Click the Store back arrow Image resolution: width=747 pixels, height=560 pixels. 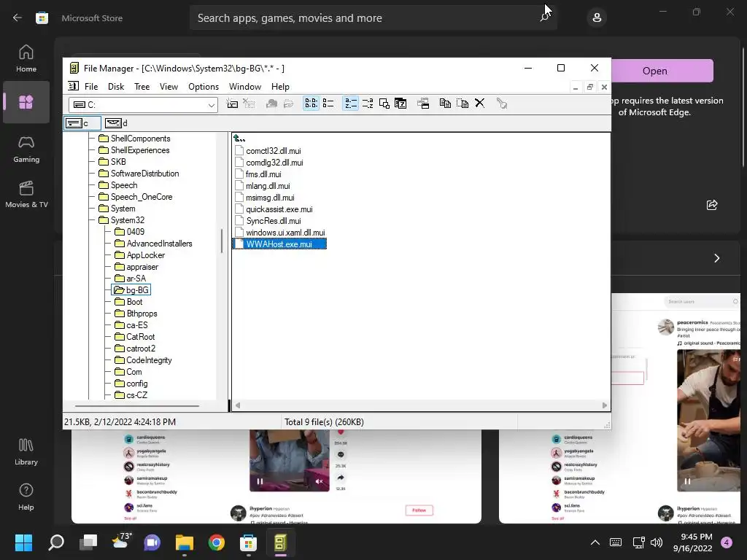tap(18, 18)
